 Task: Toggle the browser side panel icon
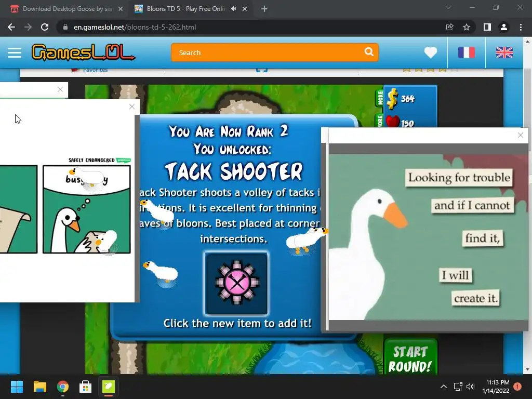pos(487,27)
